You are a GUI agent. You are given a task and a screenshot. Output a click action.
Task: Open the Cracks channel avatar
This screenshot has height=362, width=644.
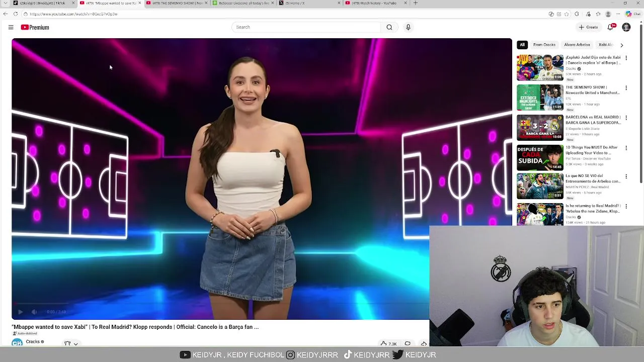(x=17, y=342)
